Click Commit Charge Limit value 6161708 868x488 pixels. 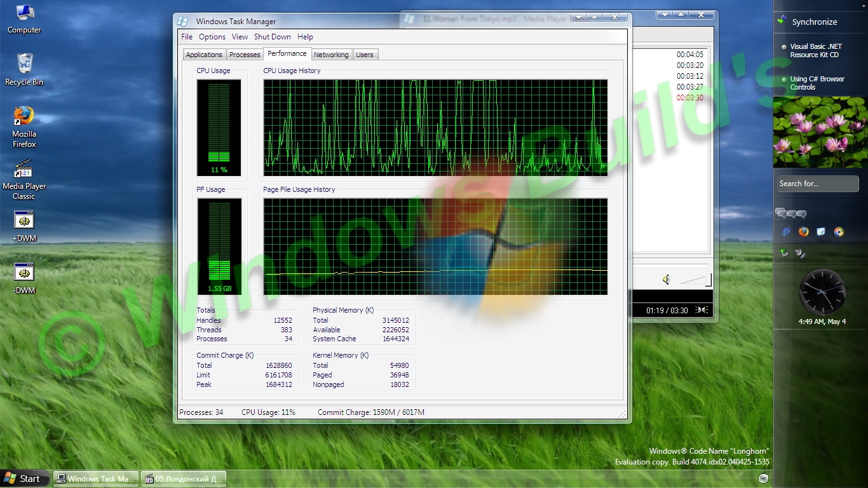(x=279, y=375)
